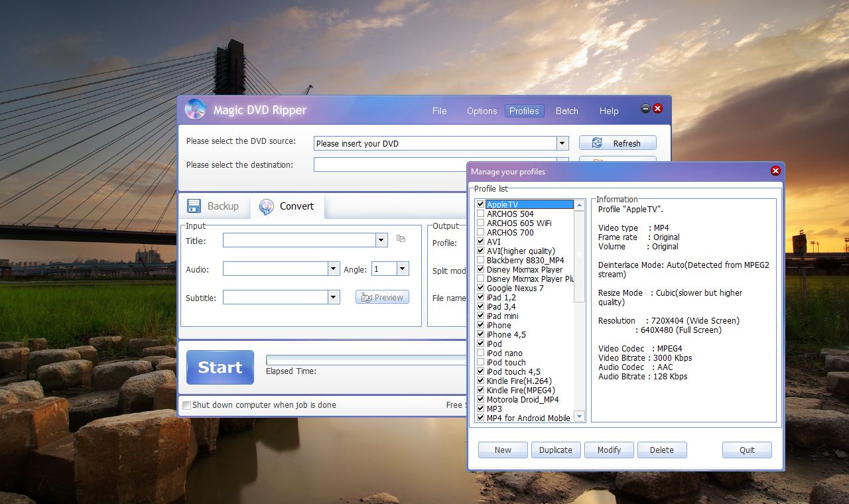Click the Preview button
This screenshot has height=504, width=849.
382,297
